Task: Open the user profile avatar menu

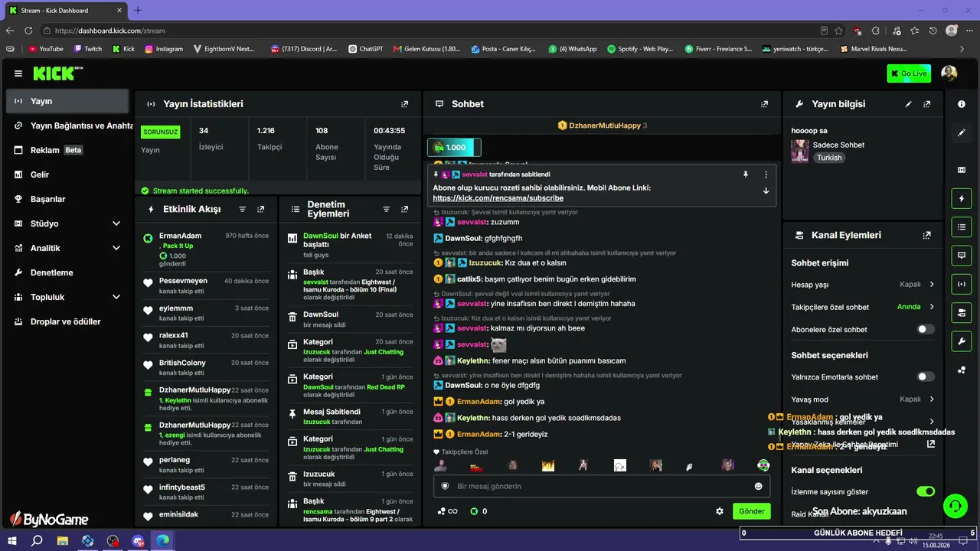Action: tap(949, 73)
